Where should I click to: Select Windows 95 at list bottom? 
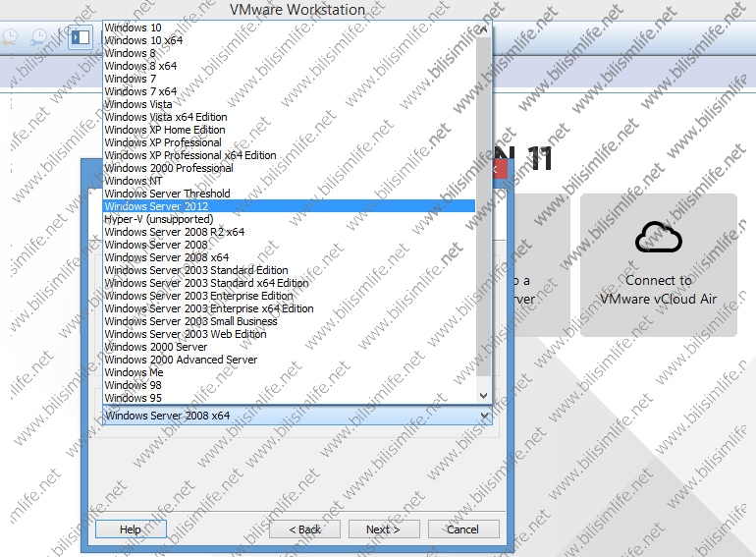click(289, 398)
